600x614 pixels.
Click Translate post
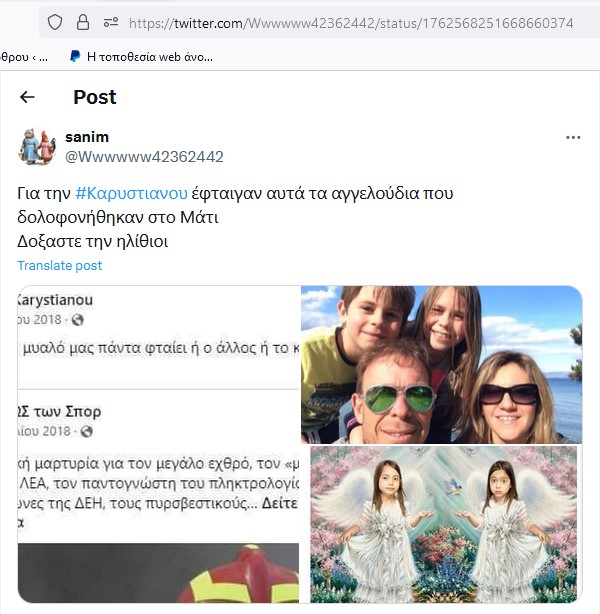point(60,265)
